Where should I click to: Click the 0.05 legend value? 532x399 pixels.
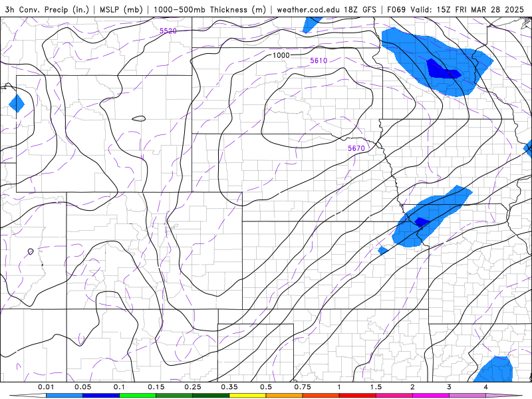click(82, 387)
